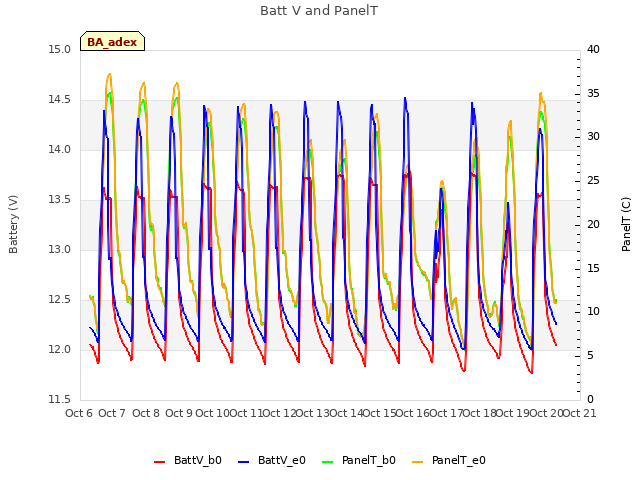Click the BattV_e0 legend entry
Viewport: 640px width, 480px height.
tap(271, 460)
